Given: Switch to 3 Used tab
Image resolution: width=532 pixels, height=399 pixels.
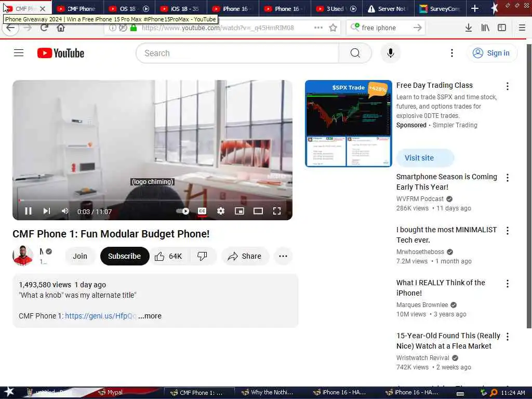Looking at the screenshot, I should [x=337, y=9].
